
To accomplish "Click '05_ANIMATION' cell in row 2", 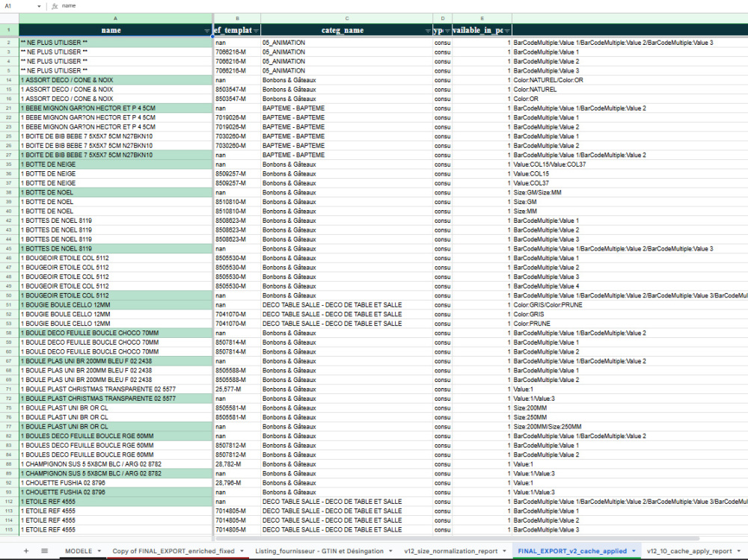I will click(x=347, y=43).
